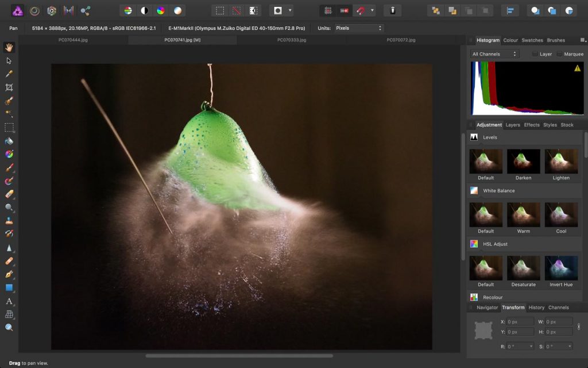Open the Units Pixels dropdown
Image resolution: width=588 pixels, height=368 pixels.
point(358,28)
